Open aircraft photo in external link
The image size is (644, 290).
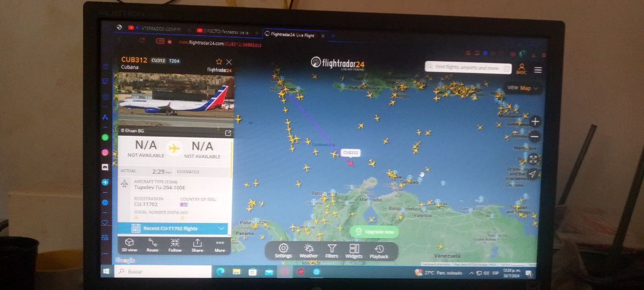coord(228,133)
